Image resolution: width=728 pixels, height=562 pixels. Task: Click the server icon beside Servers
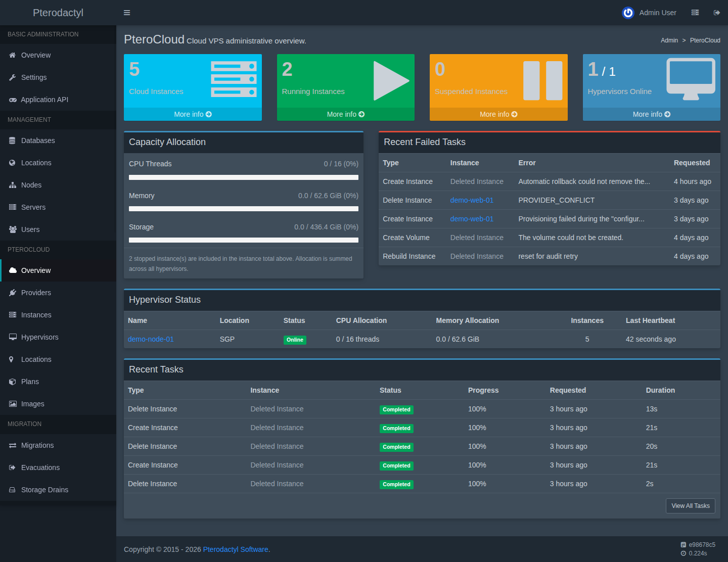pyautogui.click(x=13, y=207)
